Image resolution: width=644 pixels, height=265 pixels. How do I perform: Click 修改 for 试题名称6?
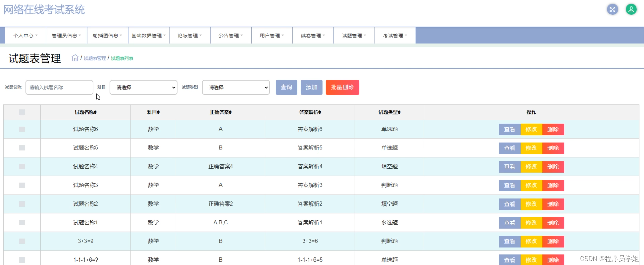[531, 130]
